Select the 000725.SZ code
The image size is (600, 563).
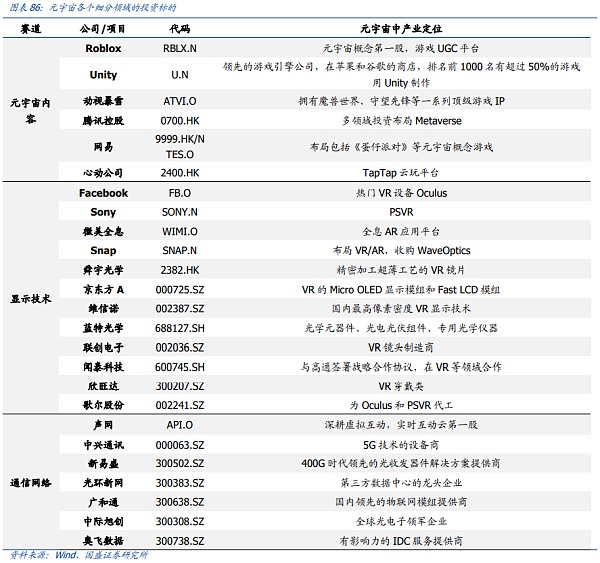pos(180,290)
